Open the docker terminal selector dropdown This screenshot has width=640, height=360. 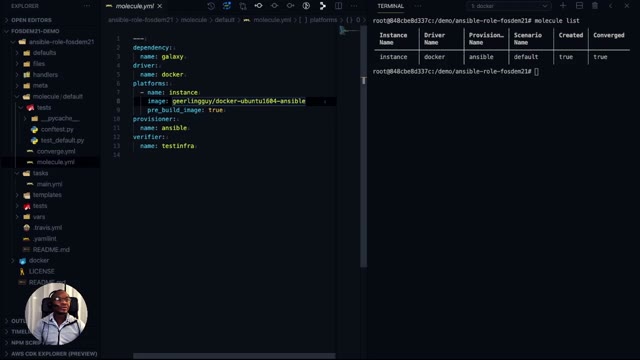[x=508, y=6]
